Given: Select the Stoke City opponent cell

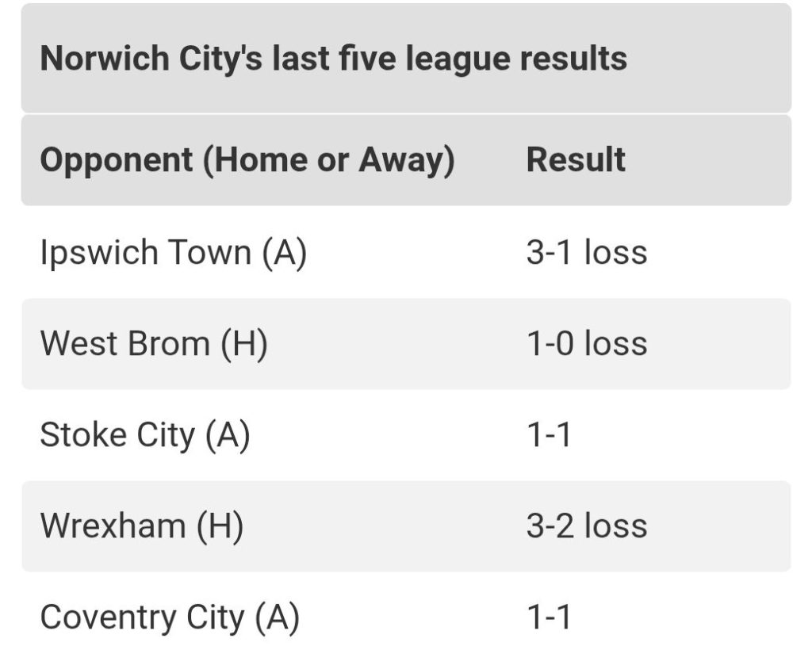Looking at the screenshot, I should pyautogui.click(x=144, y=435).
